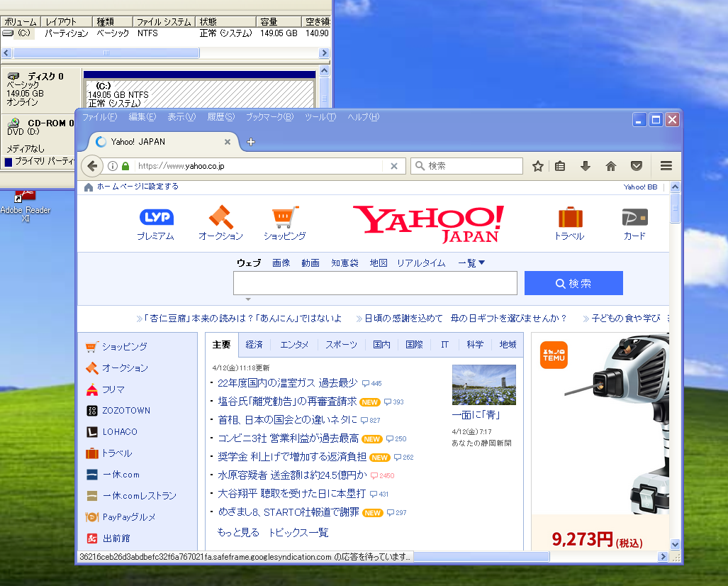Image resolution: width=728 pixels, height=586 pixels.
Task: Close the Yahoo! JAPAN tab
Action: click(x=228, y=142)
